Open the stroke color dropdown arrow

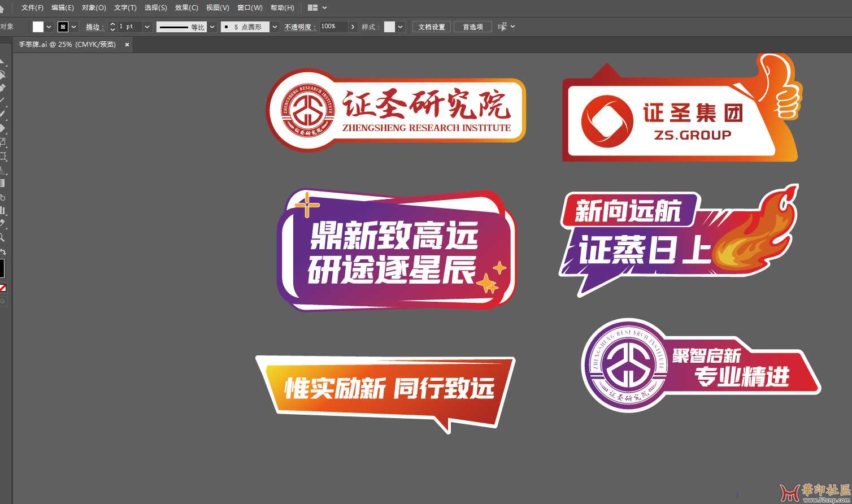pos(74,27)
